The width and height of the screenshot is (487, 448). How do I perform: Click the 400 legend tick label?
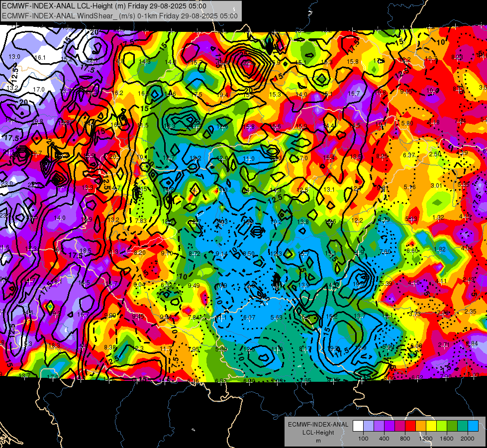click(384, 439)
